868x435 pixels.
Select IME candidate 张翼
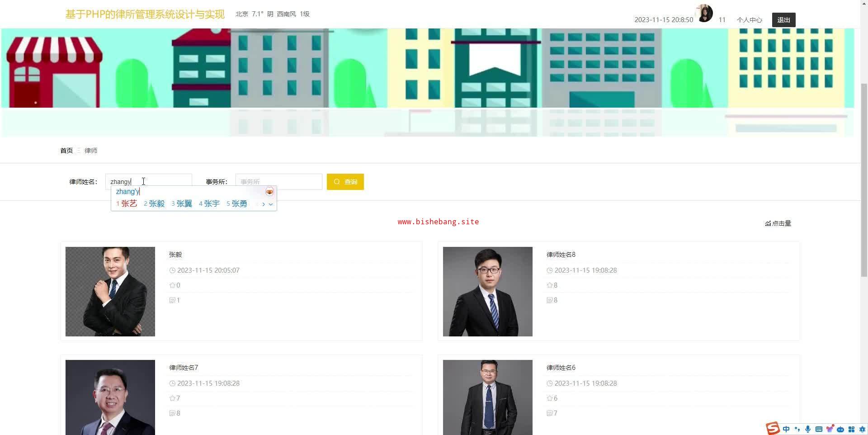tap(182, 203)
